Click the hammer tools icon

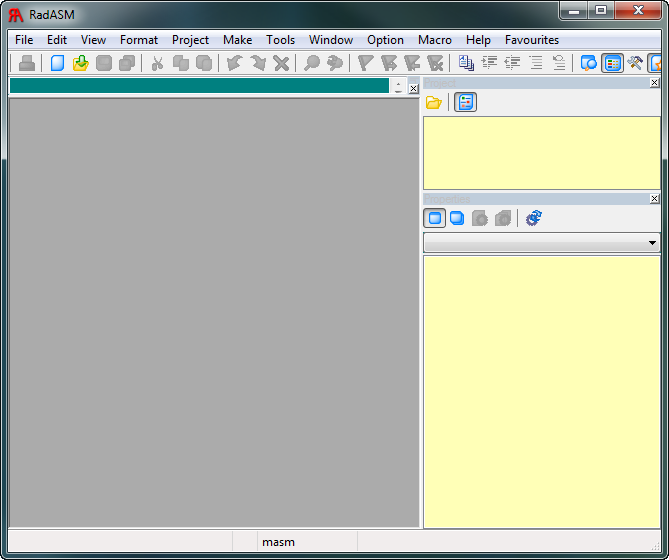(635, 63)
